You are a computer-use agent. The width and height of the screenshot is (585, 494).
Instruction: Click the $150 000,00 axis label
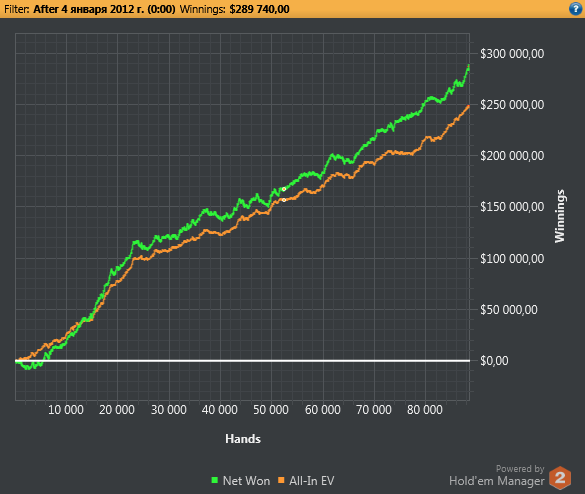tap(512, 207)
